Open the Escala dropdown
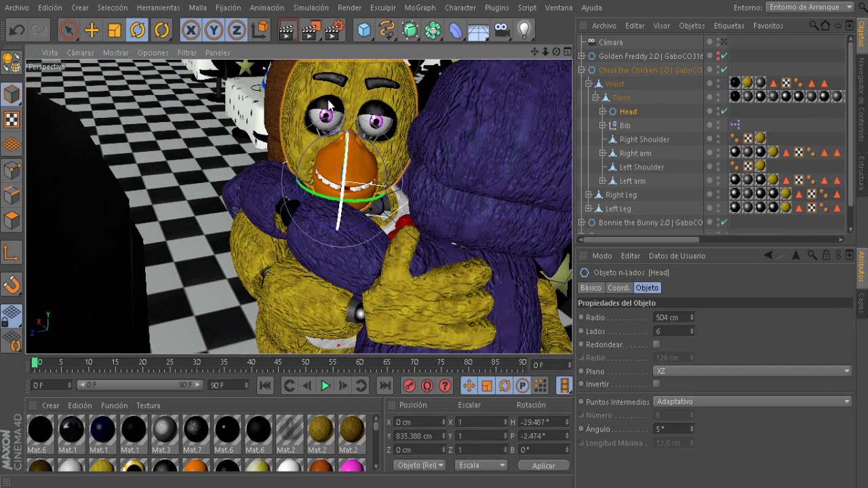Screen dimensions: 868x488 [481, 465]
